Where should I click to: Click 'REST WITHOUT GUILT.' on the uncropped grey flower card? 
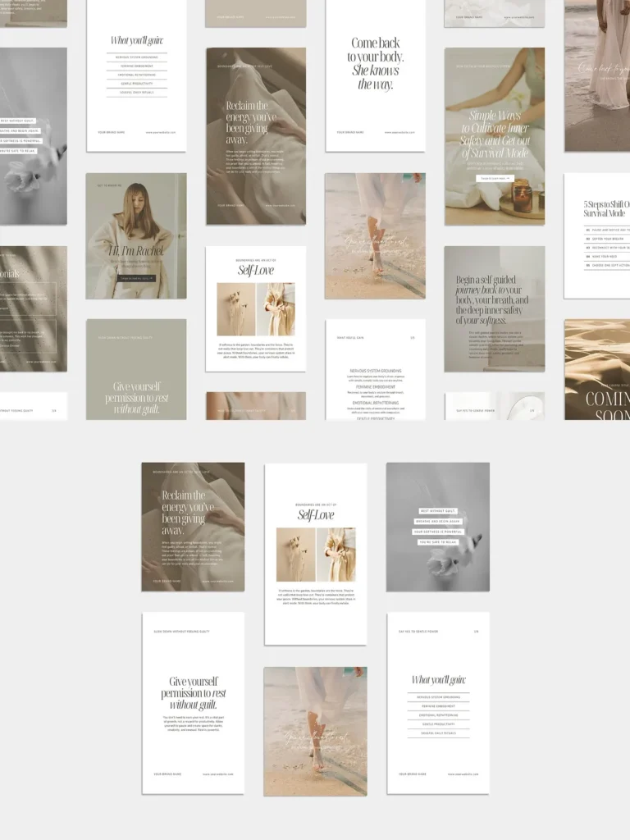click(x=438, y=512)
